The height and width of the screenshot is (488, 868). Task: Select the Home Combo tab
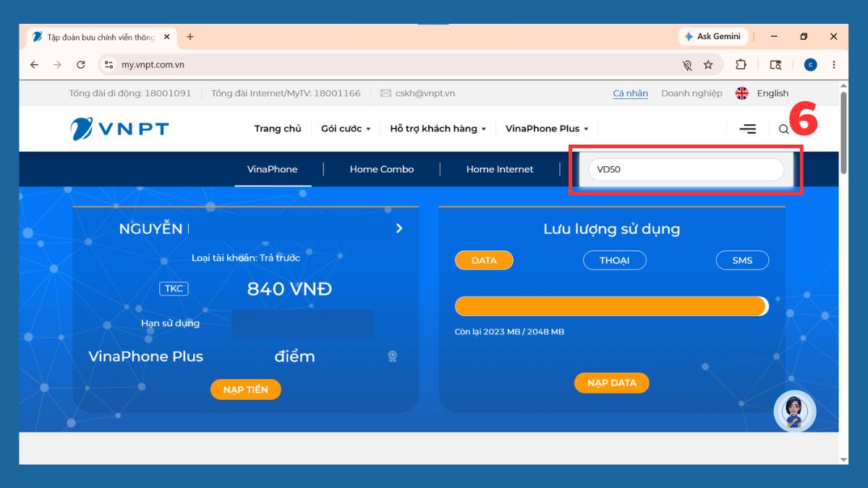coord(382,169)
